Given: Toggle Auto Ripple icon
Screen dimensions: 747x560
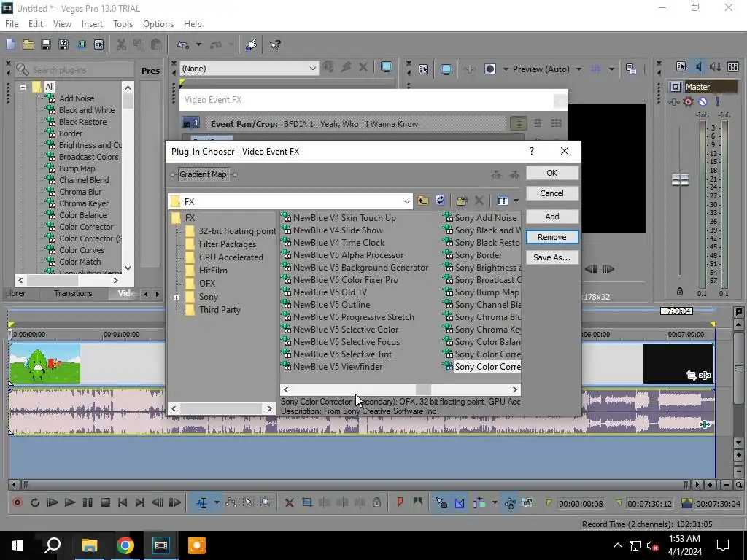Looking at the screenshot, I should point(479,502).
